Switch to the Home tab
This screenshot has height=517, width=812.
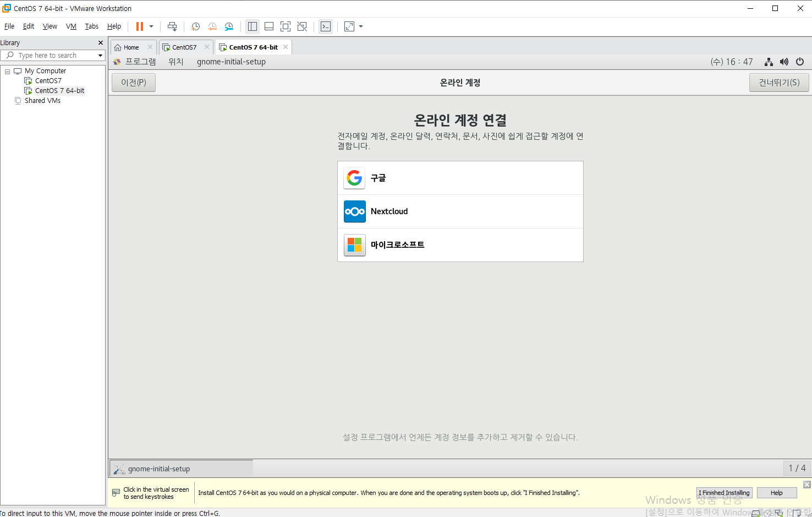(x=131, y=47)
